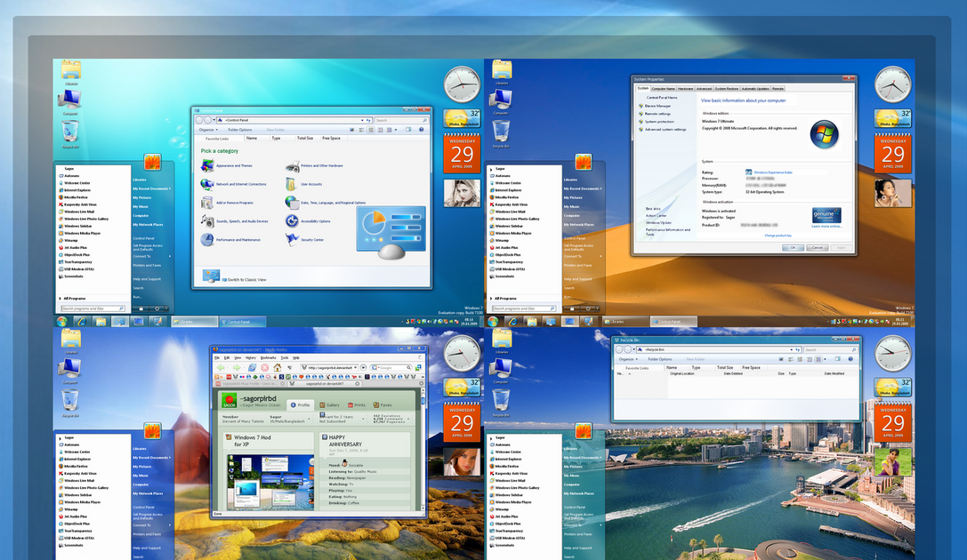Open Appearance and Themes icon in Control Panel
967x560 pixels.
[x=207, y=165]
